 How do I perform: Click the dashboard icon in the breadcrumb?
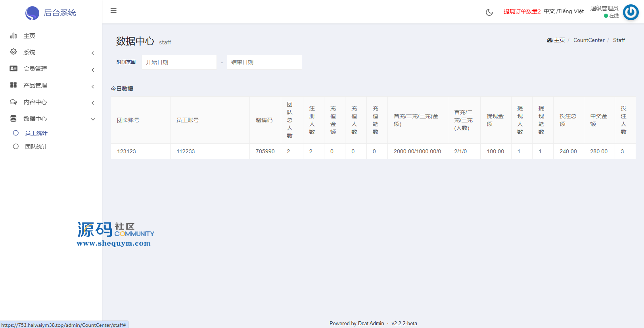[x=550, y=40]
